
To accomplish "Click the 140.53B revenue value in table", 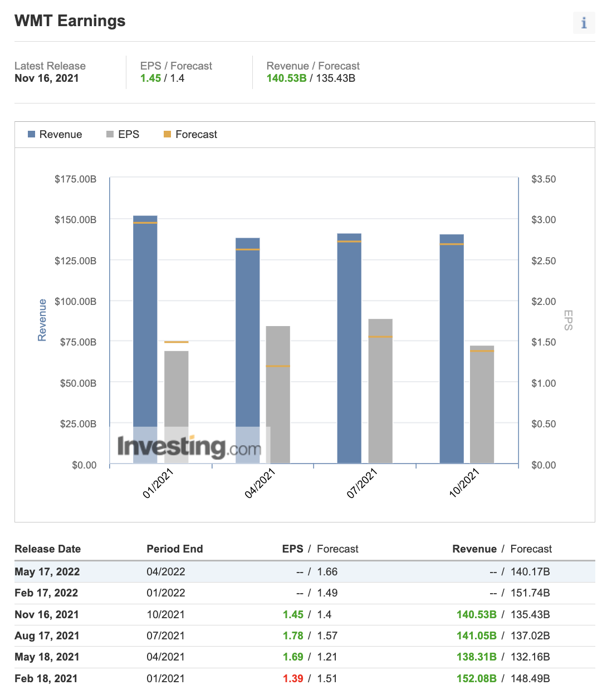I will 476,615.
